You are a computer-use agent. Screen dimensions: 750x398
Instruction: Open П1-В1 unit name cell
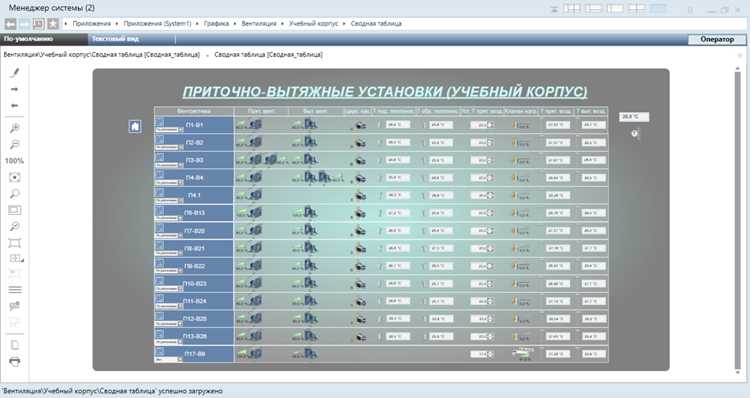coord(194,125)
